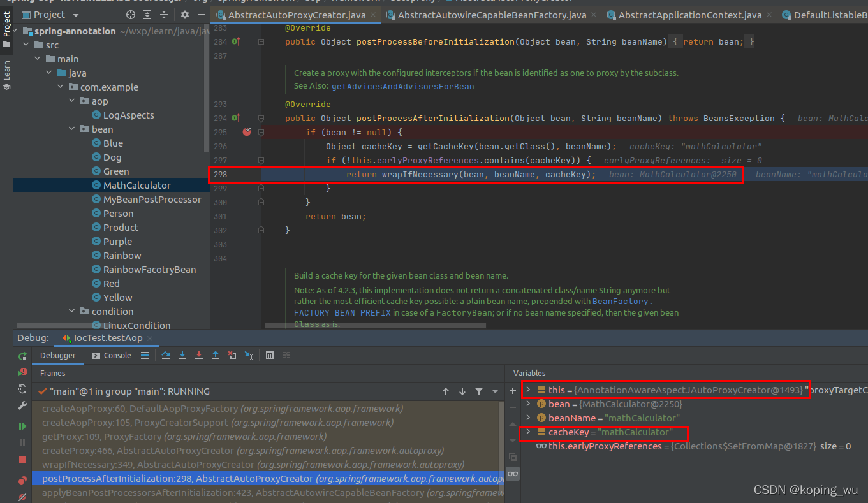
Task: Select the Debugger tab
Action: tap(57, 356)
